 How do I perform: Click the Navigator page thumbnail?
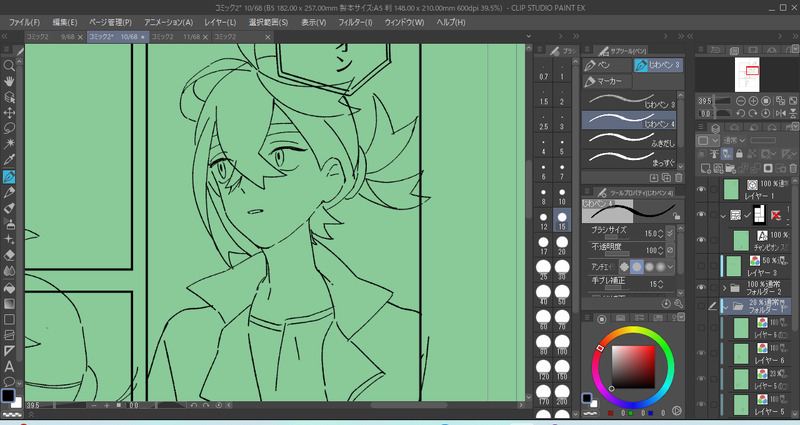click(x=747, y=74)
